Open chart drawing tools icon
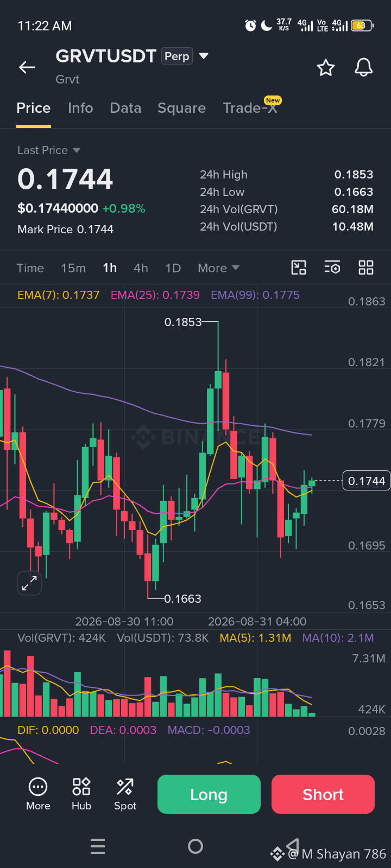 (x=299, y=267)
